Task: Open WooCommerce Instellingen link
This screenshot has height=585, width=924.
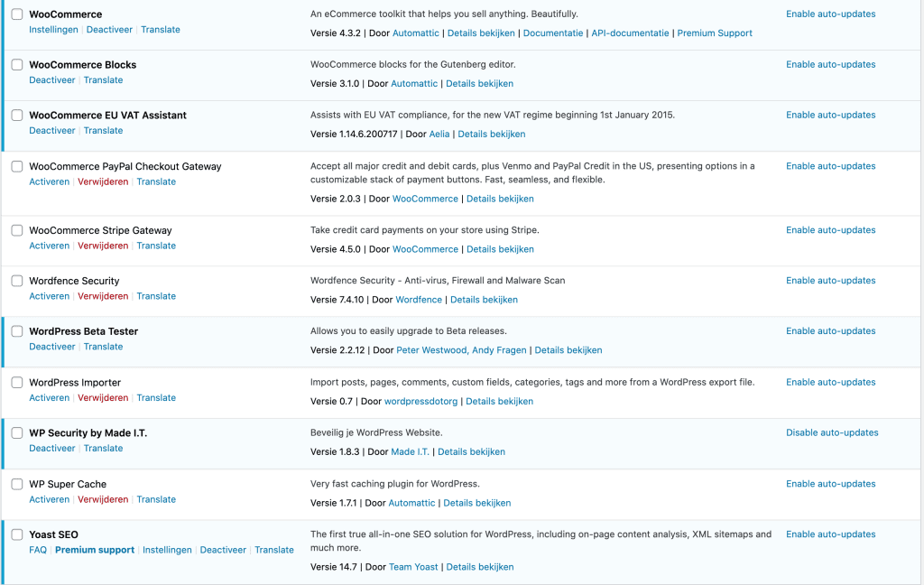Action: tap(53, 30)
